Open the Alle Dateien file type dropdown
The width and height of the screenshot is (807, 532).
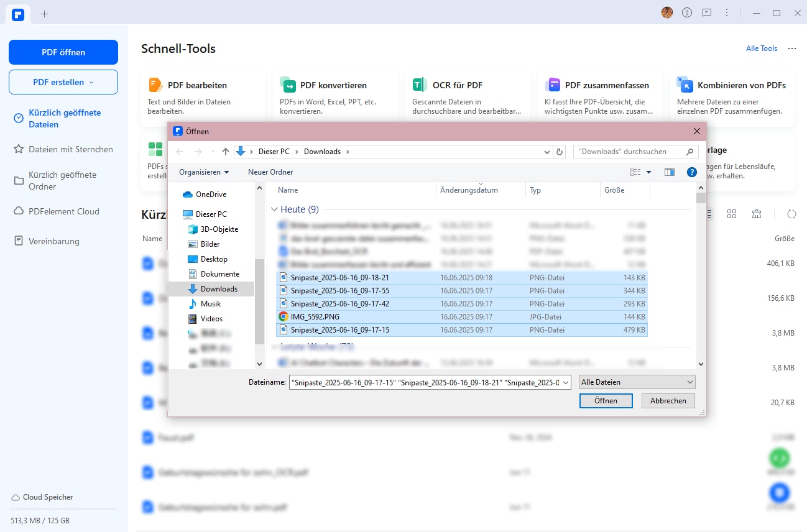[637, 382]
